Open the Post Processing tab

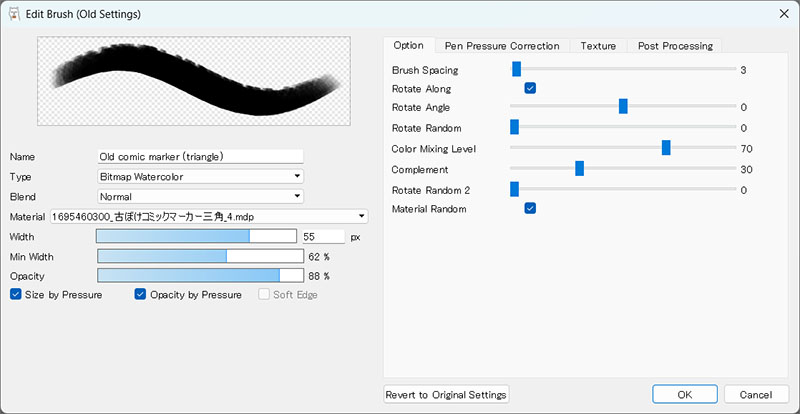coord(675,46)
